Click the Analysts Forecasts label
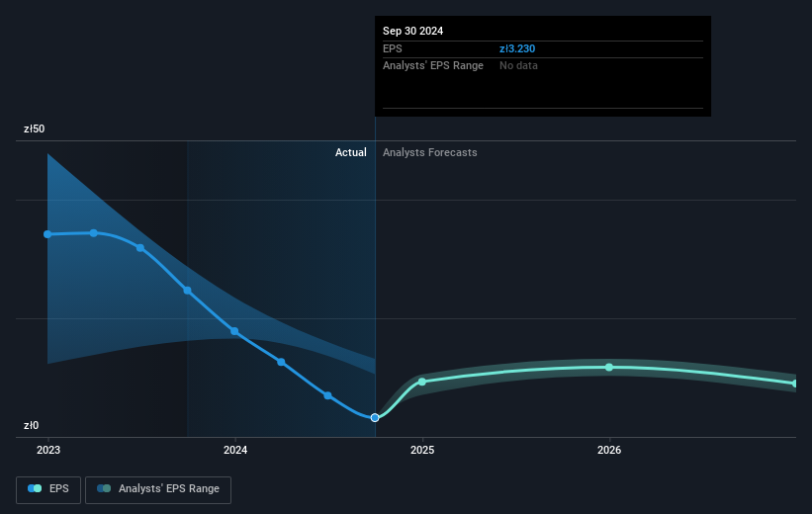This screenshot has height=514, width=812. [430, 152]
